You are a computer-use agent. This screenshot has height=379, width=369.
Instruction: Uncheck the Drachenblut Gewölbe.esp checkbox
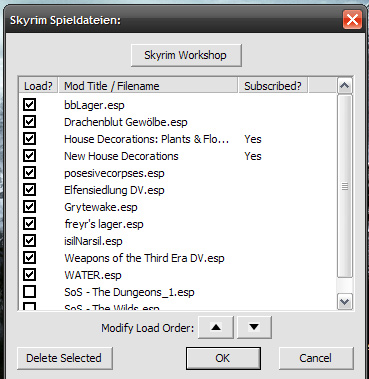(x=29, y=122)
